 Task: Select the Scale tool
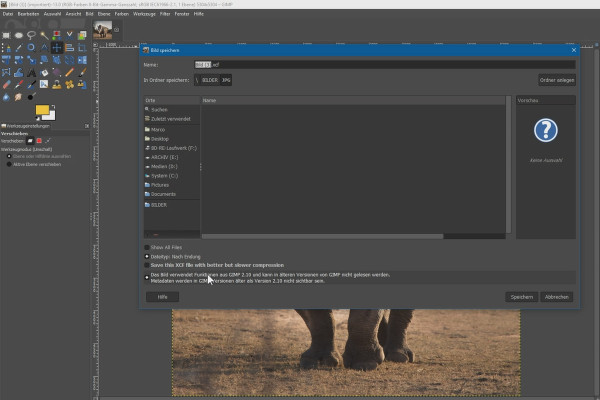pos(31,60)
